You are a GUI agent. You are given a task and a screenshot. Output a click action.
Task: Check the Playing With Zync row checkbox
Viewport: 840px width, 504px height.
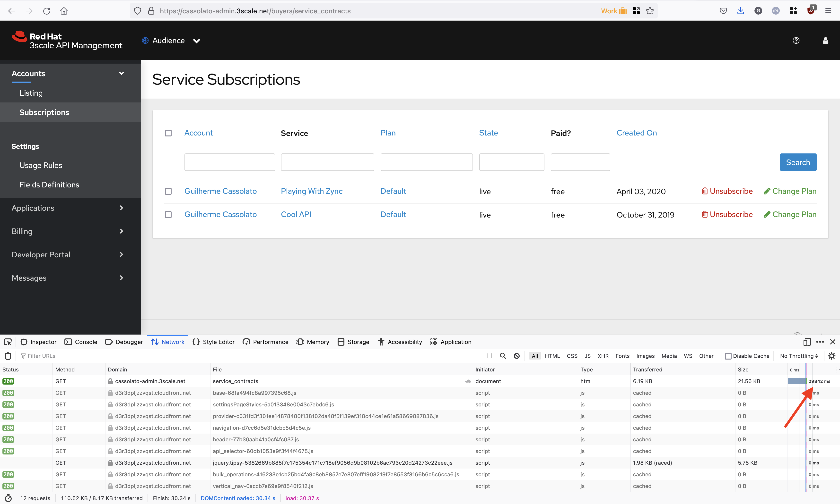click(x=168, y=192)
